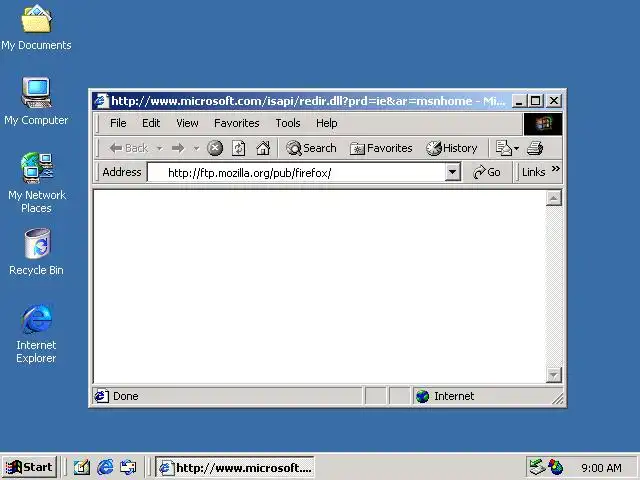
Task: Click the Done status text
Action: pos(126,396)
